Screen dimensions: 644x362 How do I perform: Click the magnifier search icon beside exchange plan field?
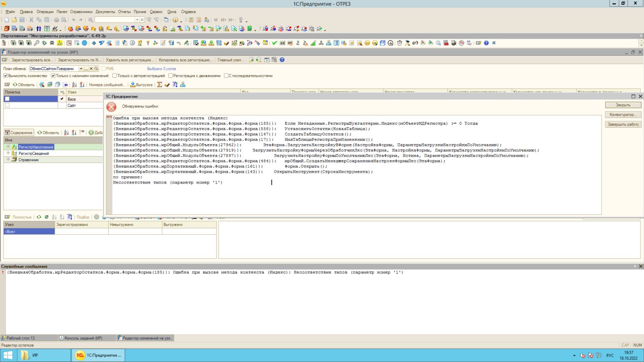coord(97,69)
